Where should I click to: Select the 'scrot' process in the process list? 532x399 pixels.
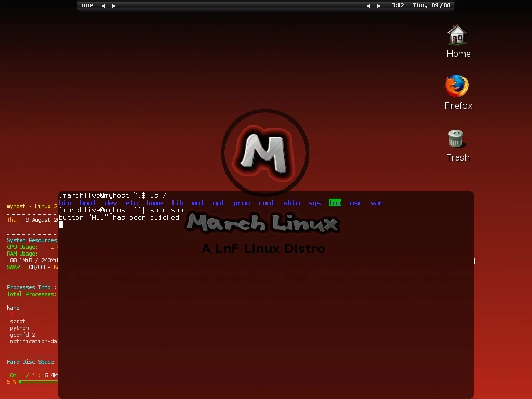(18, 321)
